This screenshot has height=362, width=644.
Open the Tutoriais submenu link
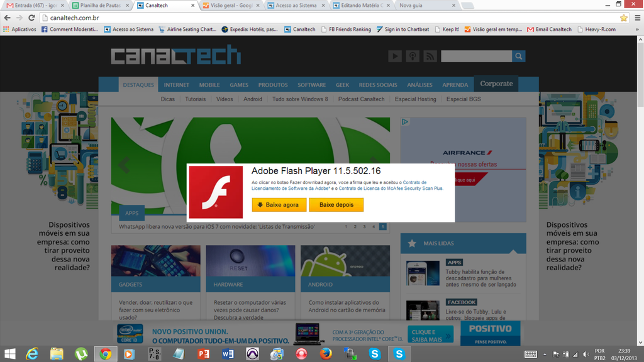[195, 99]
